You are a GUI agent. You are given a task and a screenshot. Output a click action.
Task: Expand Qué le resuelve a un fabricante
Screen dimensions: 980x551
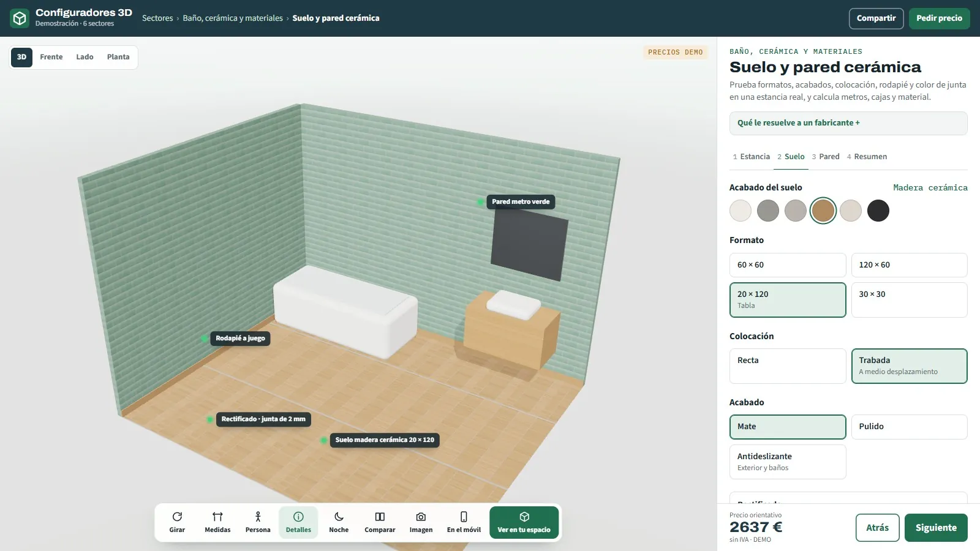pyautogui.click(x=848, y=123)
